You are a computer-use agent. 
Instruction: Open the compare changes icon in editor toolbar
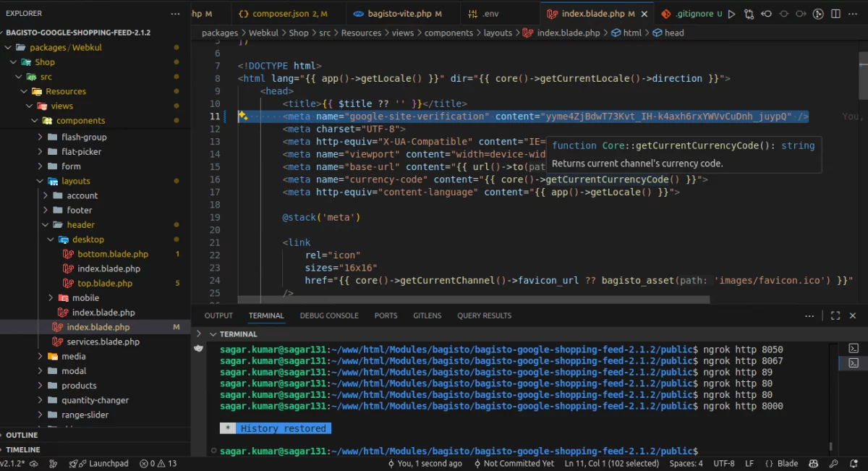pos(749,14)
